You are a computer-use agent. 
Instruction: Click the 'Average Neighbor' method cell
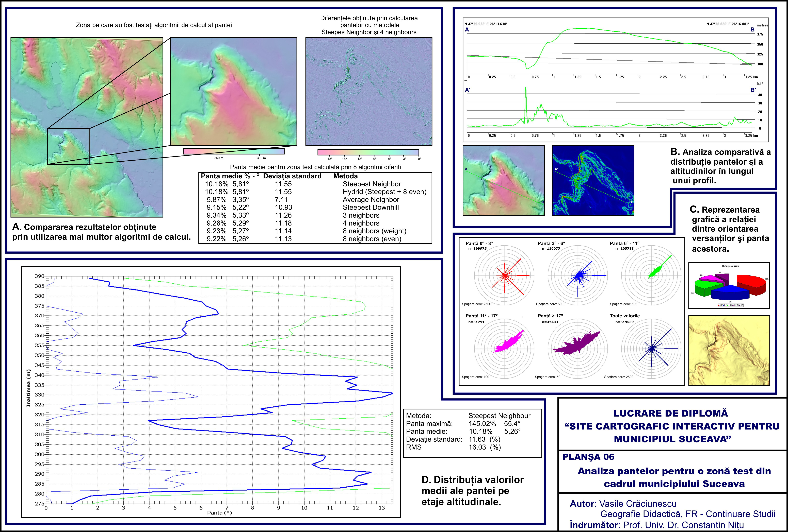371,200
